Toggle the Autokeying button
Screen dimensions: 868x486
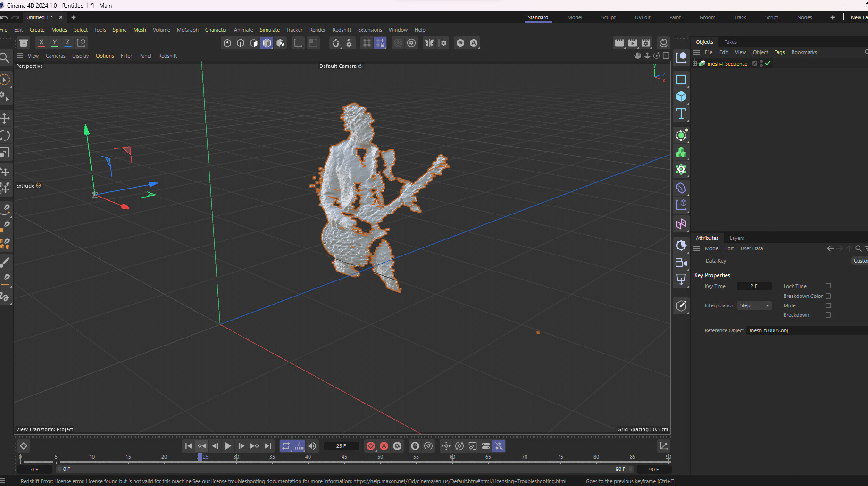click(x=384, y=446)
